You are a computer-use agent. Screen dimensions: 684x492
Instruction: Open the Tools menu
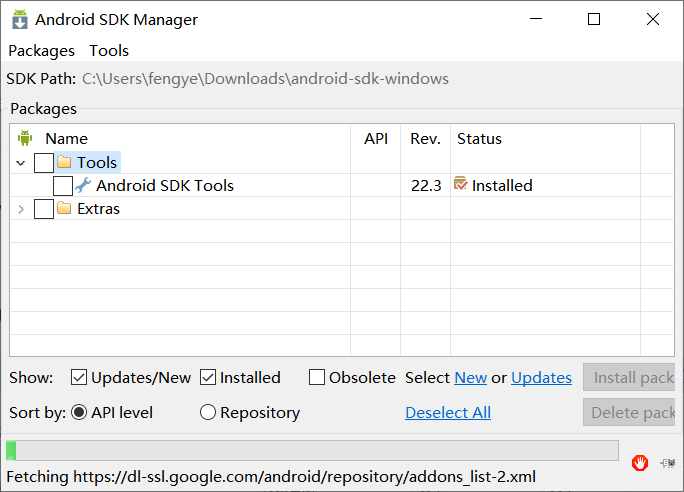click(x=109, y=51)
